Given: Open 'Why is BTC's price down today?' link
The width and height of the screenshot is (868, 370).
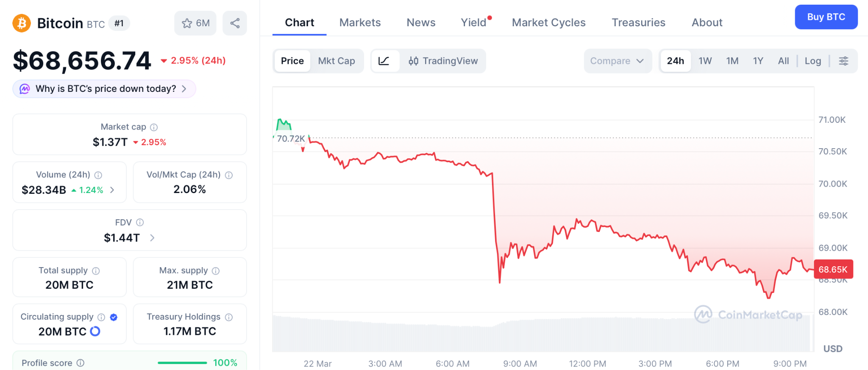Looking at the screenshot, I should pyautogui.click(x=104, y=88).
